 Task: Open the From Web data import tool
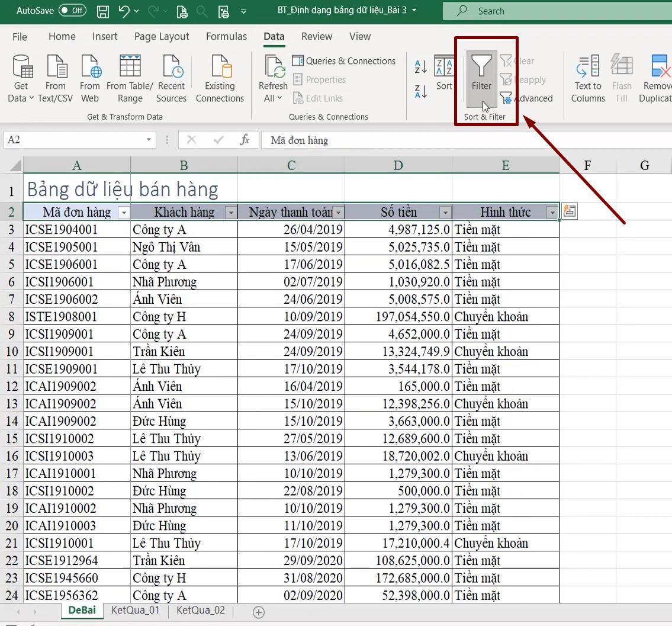tap(89, 77)
